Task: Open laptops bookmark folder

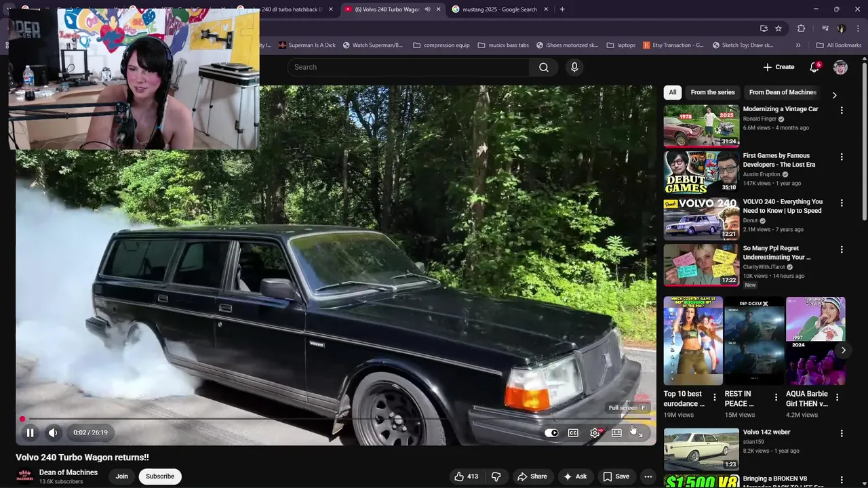Action: coord(620,45)
